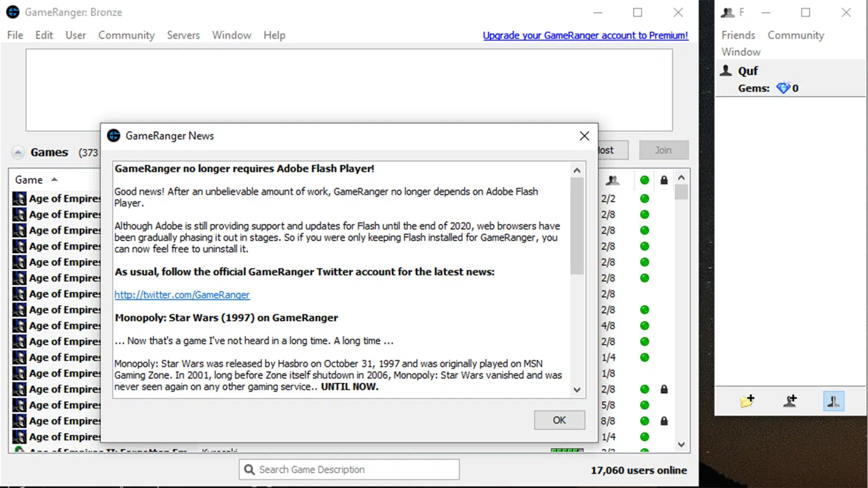The height and width of the screenshot is (488, 868).
Task: Sort by lock column icon
Action: 664,180
